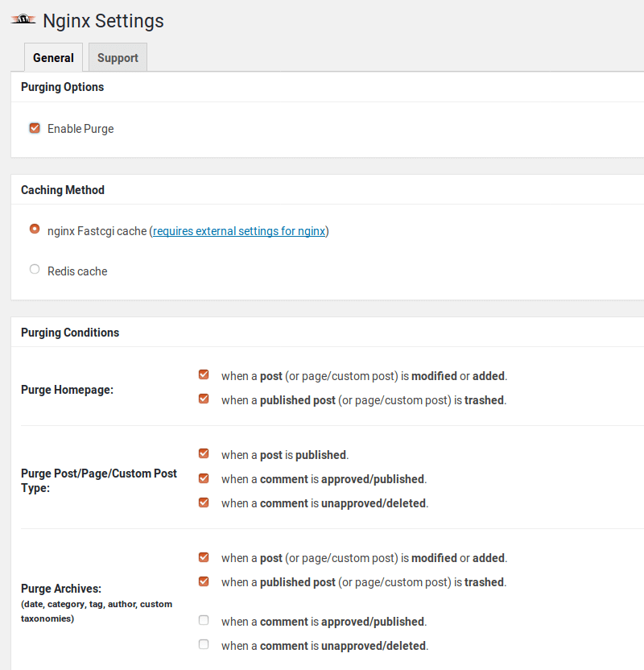Collapse the Purging Options section header

tap(62, 87)
